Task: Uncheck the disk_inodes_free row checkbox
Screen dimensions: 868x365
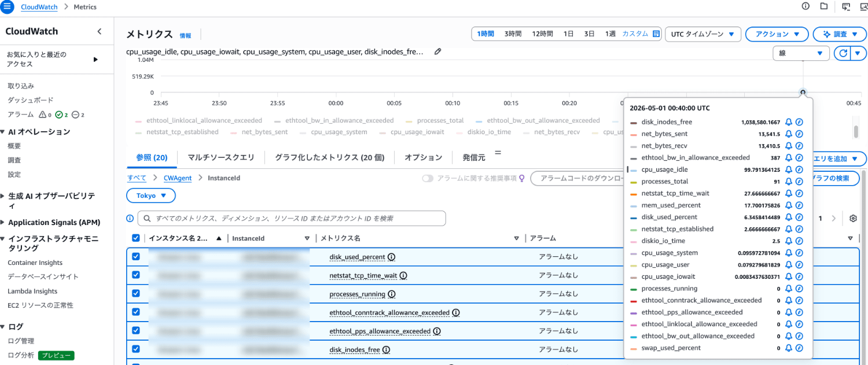Action: click(136, 349)
